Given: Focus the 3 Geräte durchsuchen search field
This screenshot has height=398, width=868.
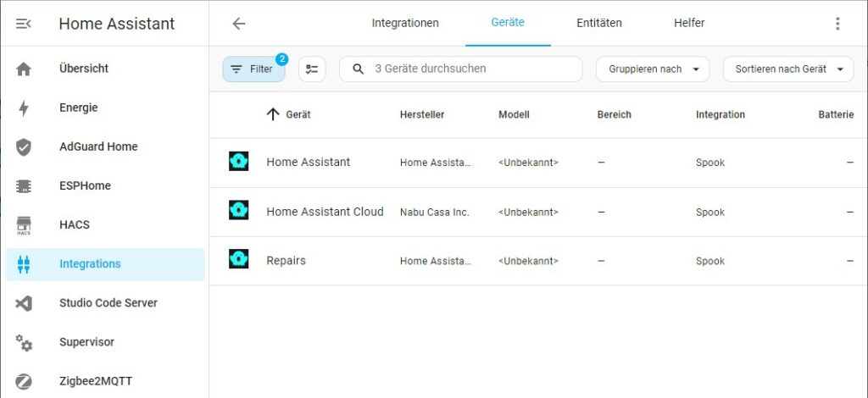Looking at the screenshot, I should (460, 69).
